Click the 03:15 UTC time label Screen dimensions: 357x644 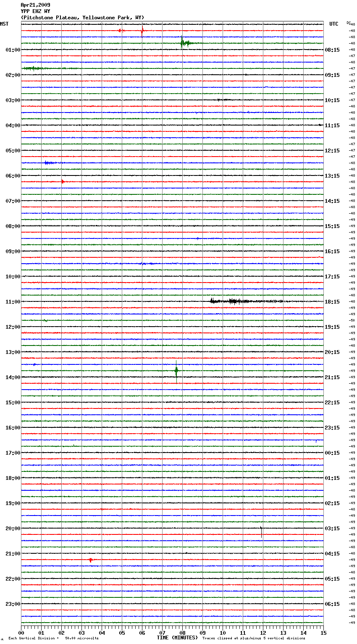332,529
